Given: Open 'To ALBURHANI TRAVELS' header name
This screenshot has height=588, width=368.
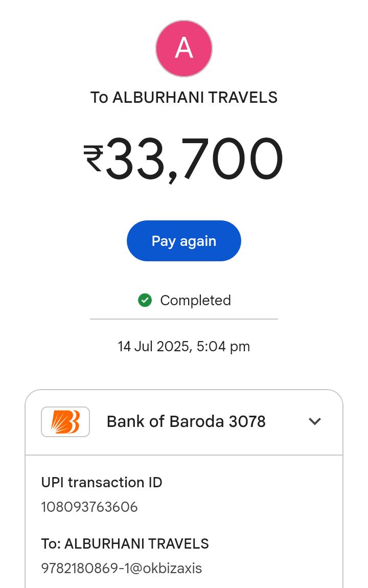Looking at the screenshot, I should (184, 98).
